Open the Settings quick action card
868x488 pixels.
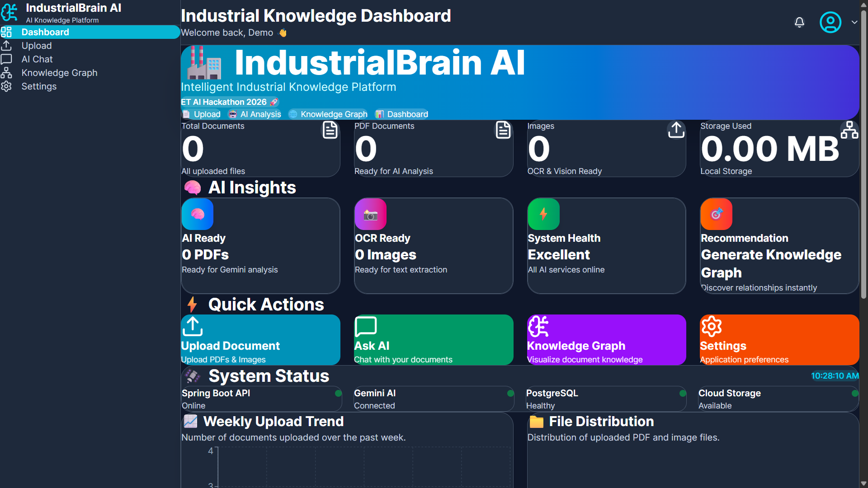click(779, 340)
